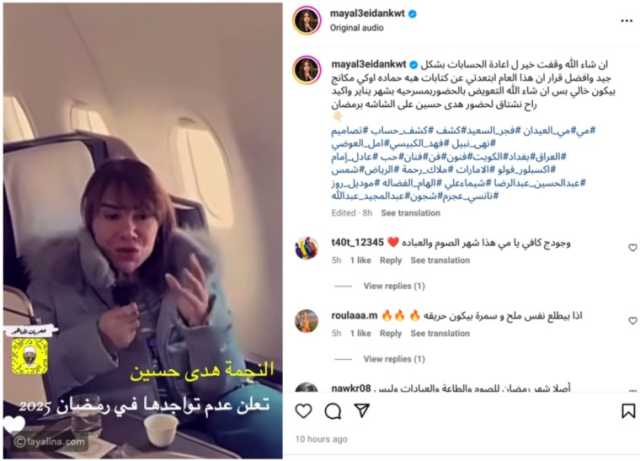Viewport: 640px width, 461px height.
Task: Reply to the roulaaa.m comment
Action: (391, 333)
